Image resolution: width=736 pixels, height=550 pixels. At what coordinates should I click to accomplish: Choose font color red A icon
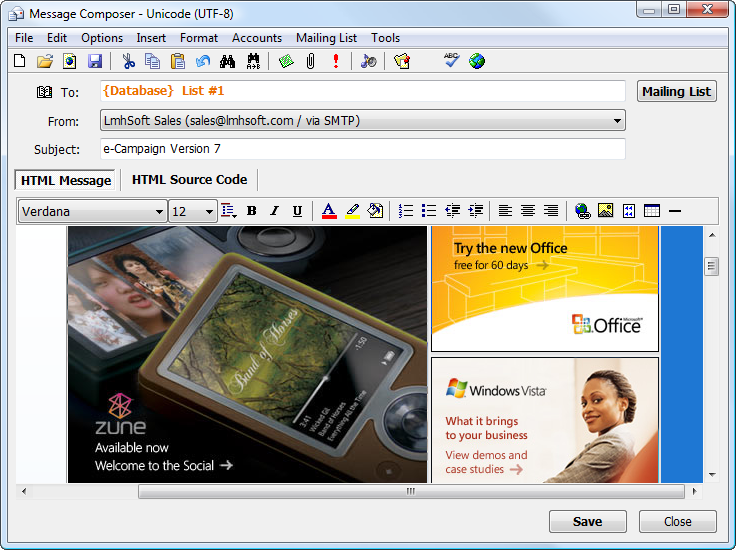point(329,211)
